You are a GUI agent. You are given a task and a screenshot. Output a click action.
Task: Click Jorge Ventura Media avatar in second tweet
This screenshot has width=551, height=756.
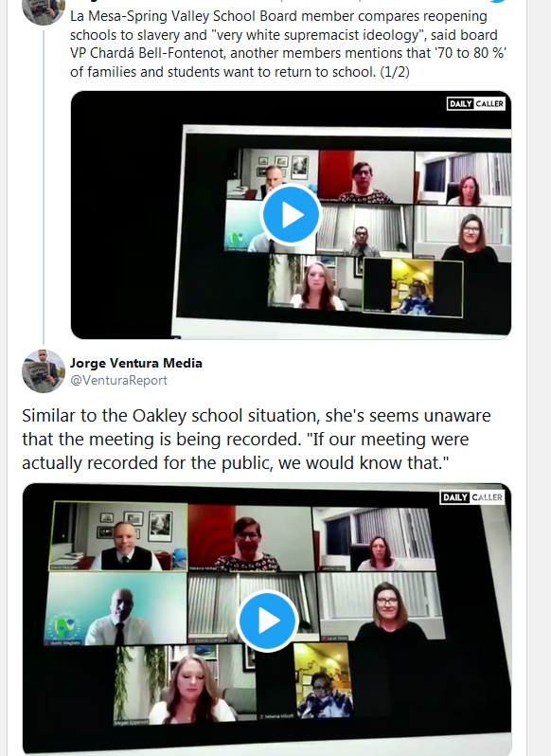[44, 371]
